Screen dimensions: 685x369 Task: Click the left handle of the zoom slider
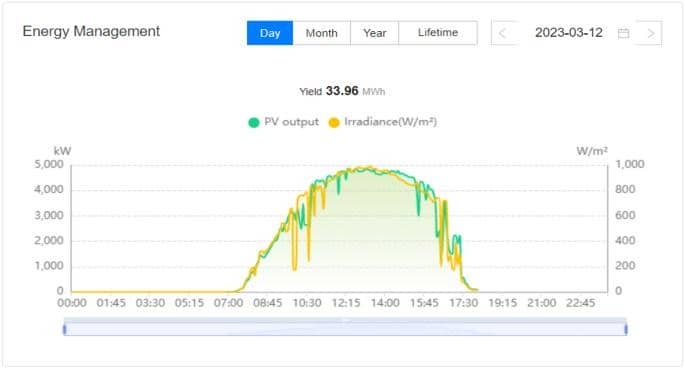click(65, 329)
